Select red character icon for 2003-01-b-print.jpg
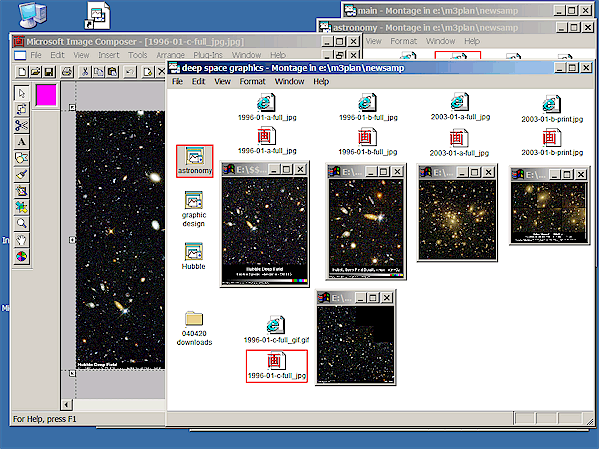600x450 pixels. (x=551, y=138)
